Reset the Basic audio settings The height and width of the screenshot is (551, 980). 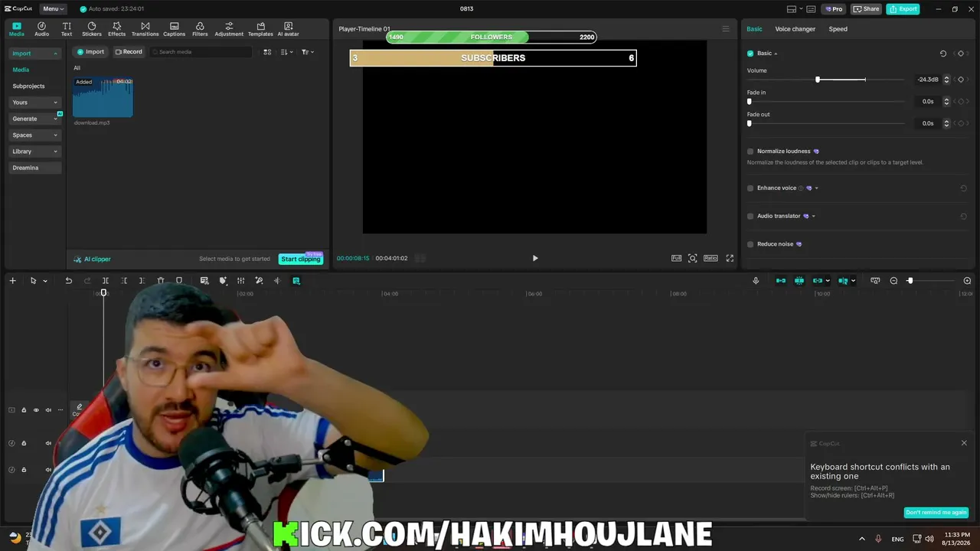coord(943,54)
